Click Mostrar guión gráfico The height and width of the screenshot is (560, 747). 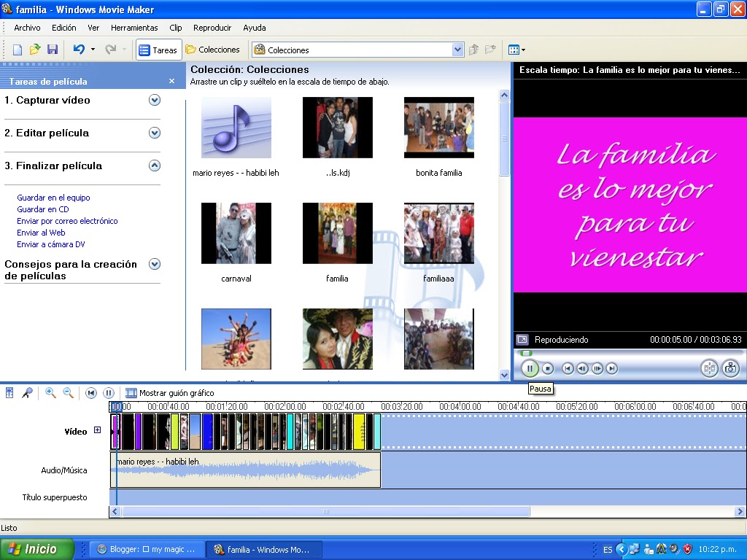169,393
